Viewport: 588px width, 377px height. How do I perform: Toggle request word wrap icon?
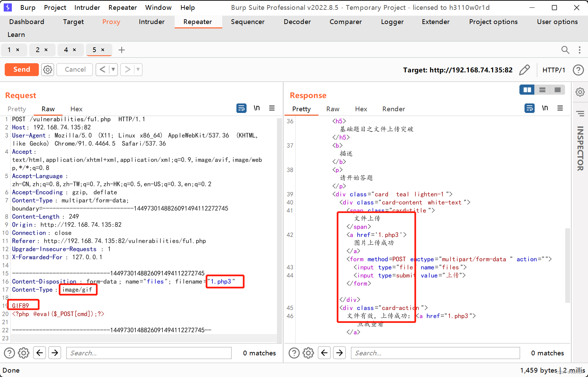click(241, 108)
